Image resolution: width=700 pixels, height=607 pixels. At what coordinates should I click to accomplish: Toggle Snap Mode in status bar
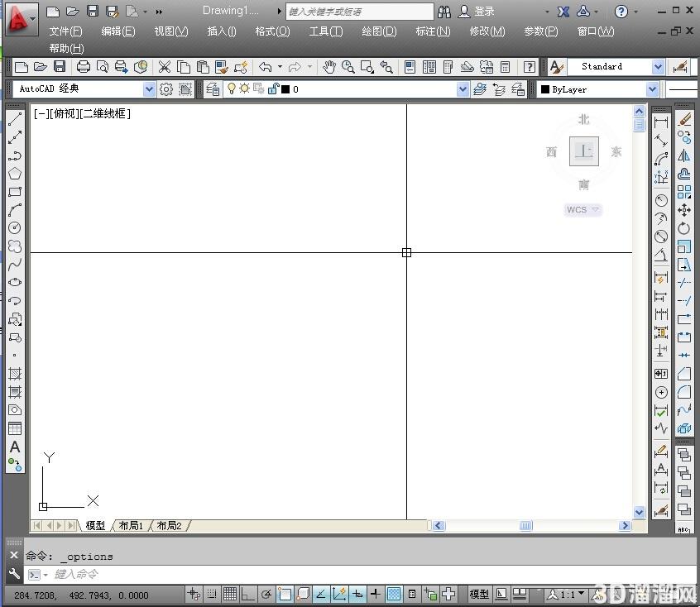click(x=212, y=594)
